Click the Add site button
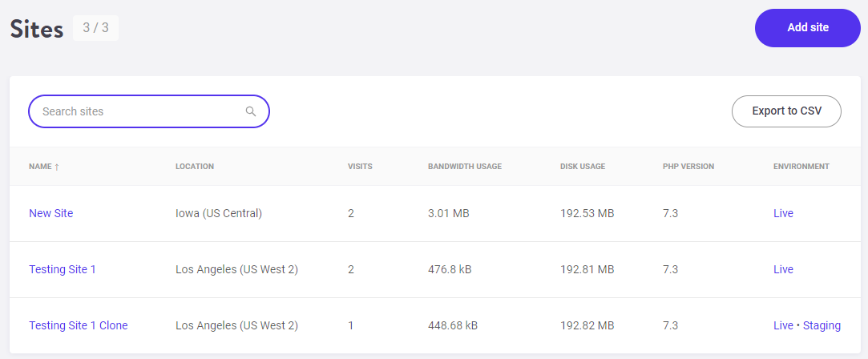 click(808, 28)
